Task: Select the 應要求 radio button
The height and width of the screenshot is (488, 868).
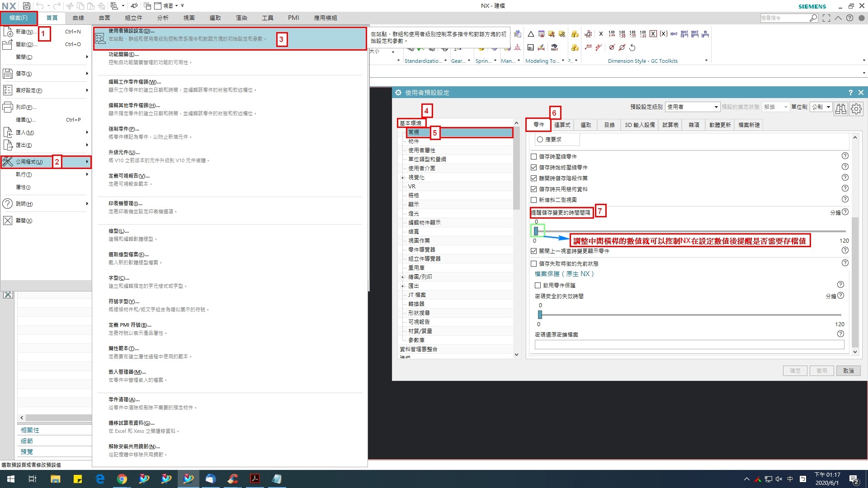Action: [x=540, y=140]
